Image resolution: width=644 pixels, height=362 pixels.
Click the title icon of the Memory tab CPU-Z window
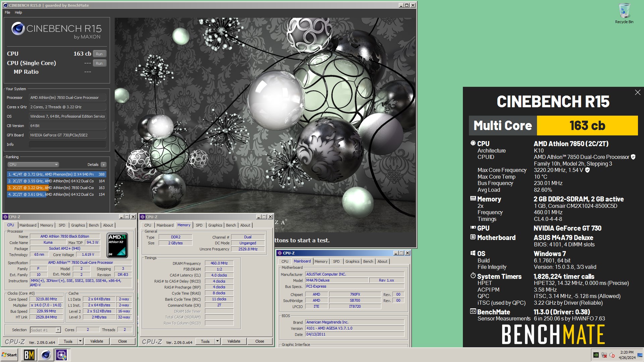[143, 217]
